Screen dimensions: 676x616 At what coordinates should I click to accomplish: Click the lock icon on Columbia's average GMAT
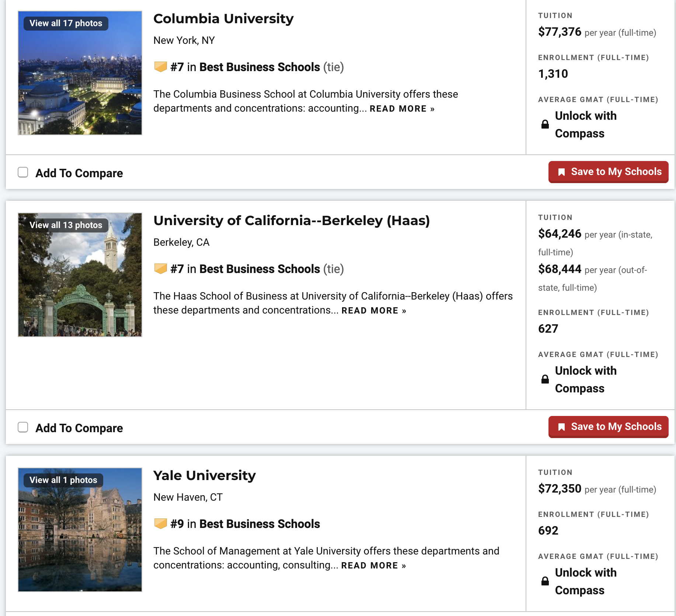[x=545, y=125]
